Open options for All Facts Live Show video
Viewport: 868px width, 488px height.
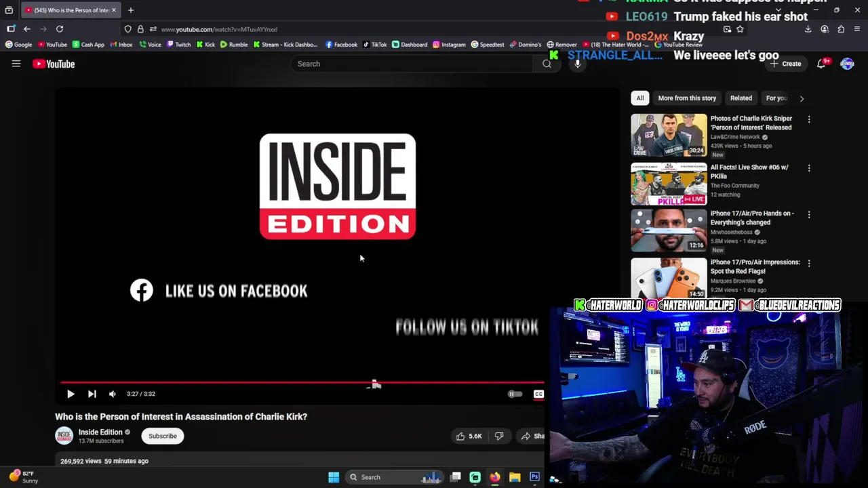click(808, 168)
